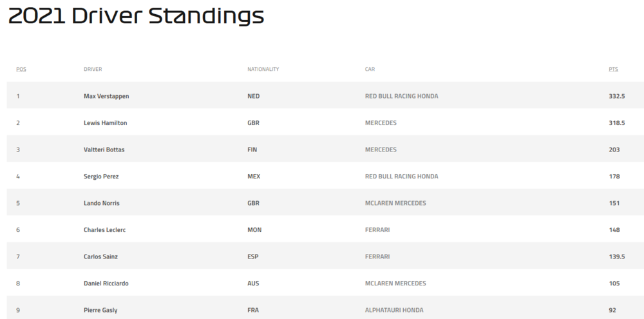This screenshot has width=644, height=319.
Task: Click the Driver column header
Action: 93,69
